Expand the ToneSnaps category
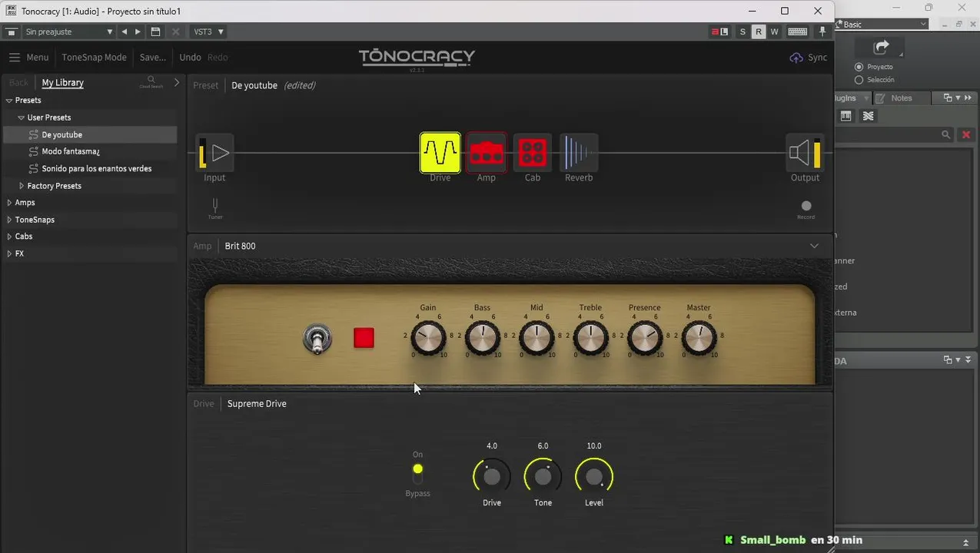 tap(9, 220)
